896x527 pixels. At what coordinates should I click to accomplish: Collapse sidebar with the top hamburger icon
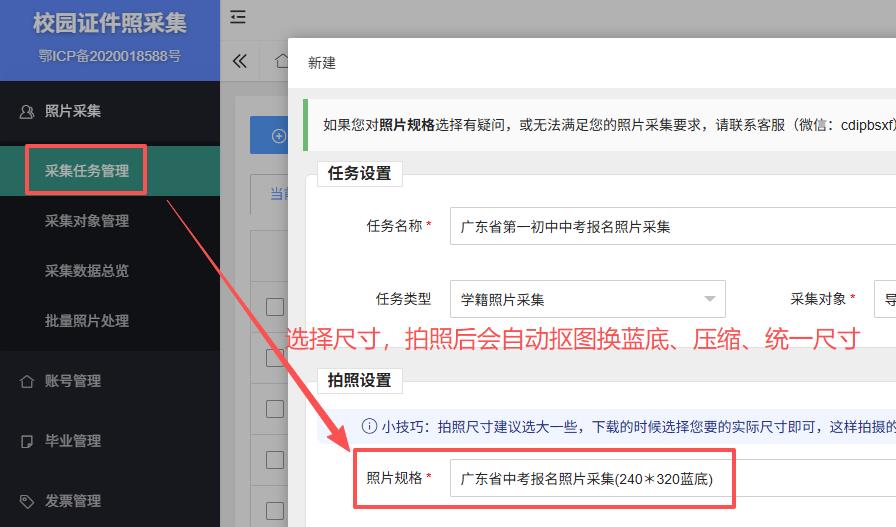(237, 17)
